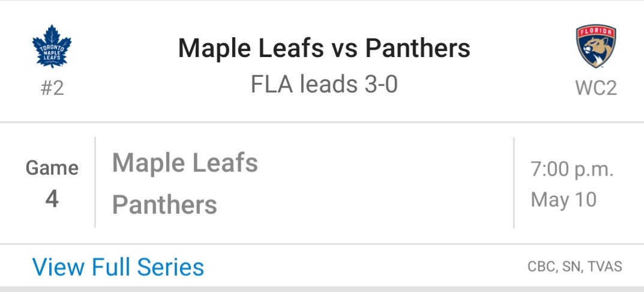Tap the #2 seed label
This screenshot has width=644, height=292.
52,88
